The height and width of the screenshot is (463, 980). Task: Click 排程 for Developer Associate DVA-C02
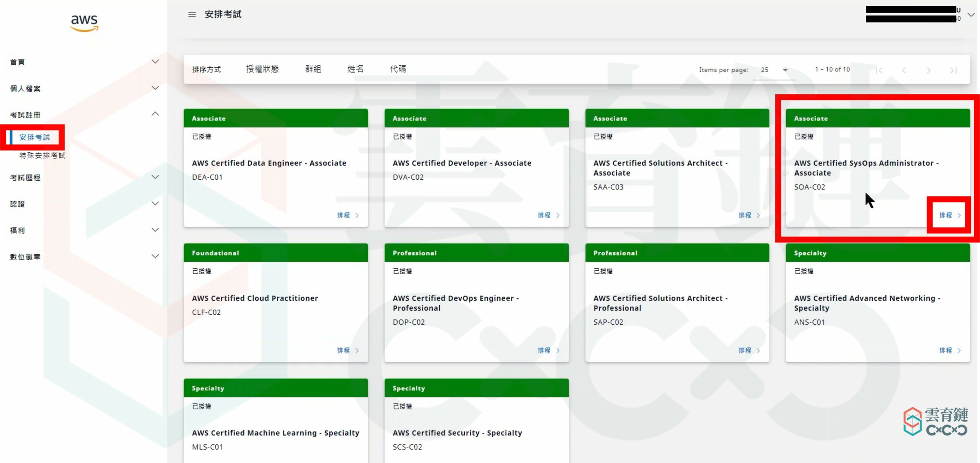(x=549, y=216)
